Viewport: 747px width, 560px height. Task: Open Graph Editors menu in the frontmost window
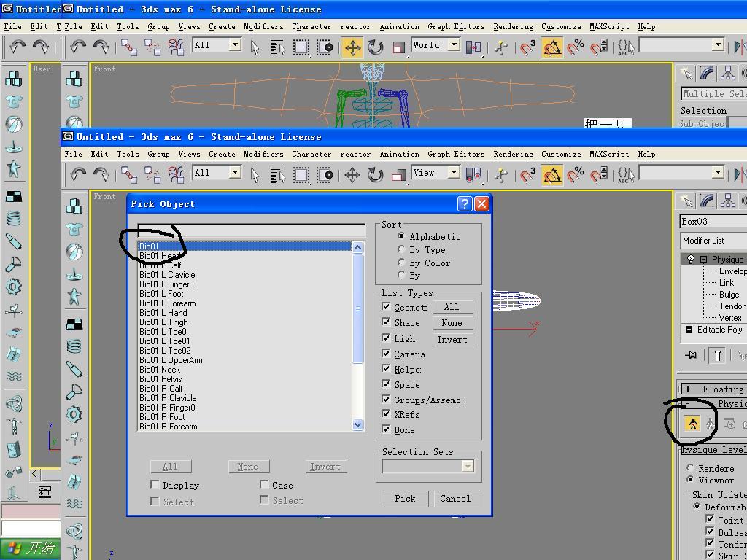[456, 155]
